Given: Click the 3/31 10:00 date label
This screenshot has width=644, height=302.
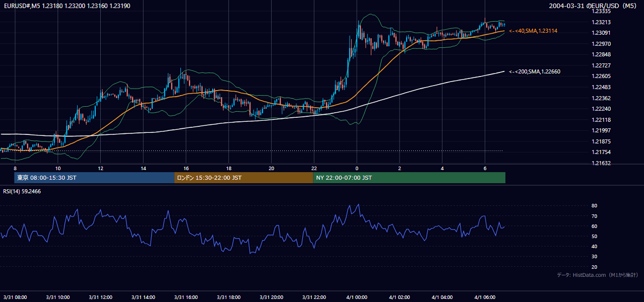Looking at the screenshot, I should click(x=58, y=297).
